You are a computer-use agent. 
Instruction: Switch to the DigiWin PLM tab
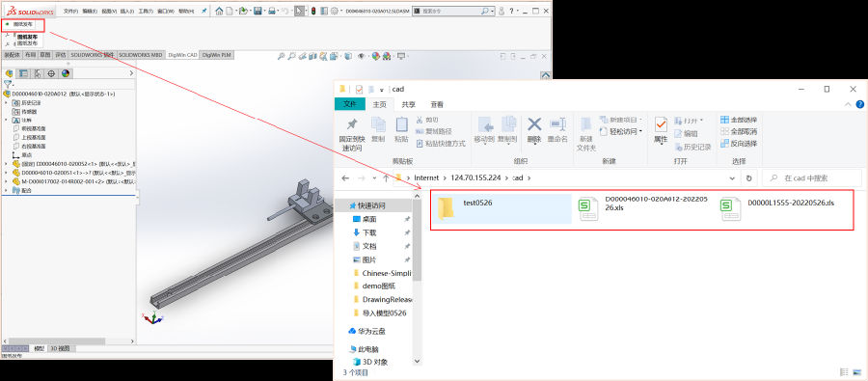(216, 55)
